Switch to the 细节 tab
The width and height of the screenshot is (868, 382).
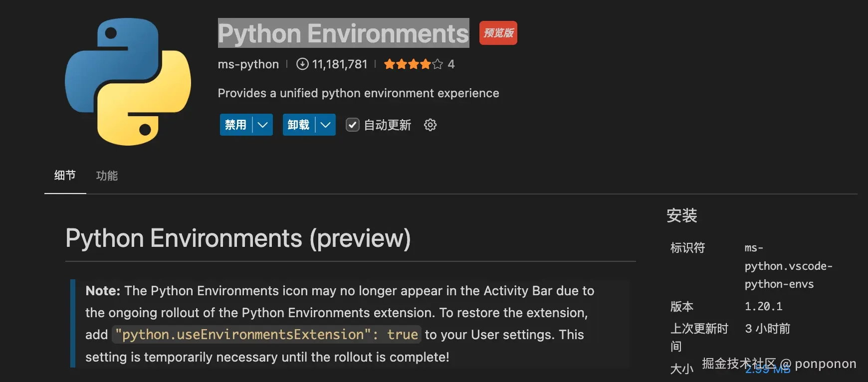tap(65, 176)
